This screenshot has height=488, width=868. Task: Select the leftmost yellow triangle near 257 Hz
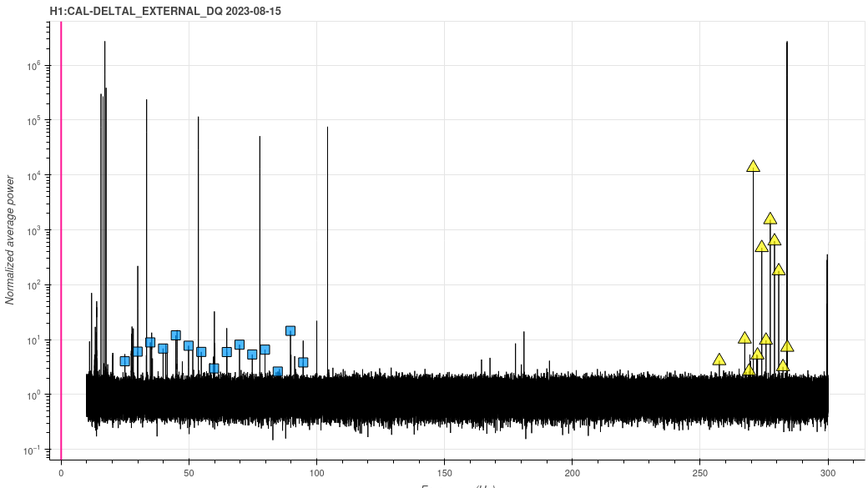[719, 359]
